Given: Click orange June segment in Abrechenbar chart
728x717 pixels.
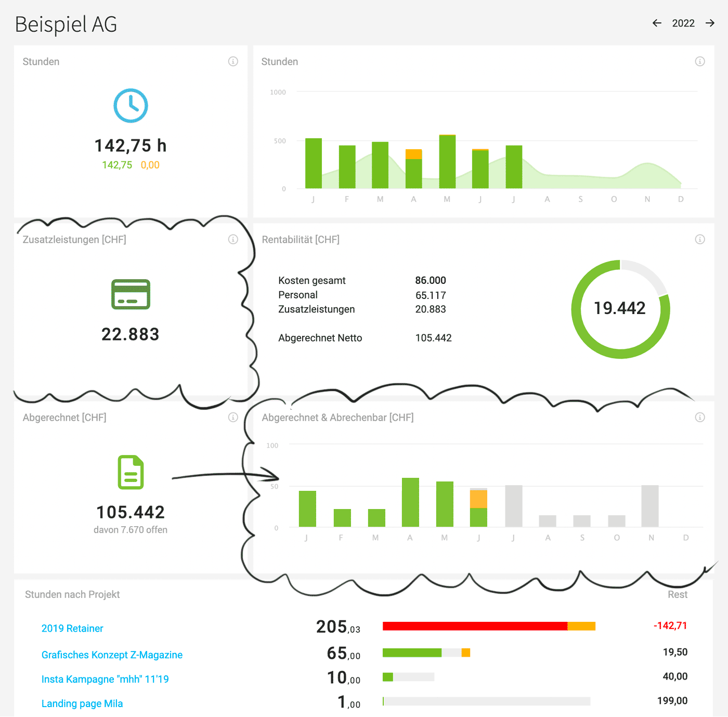Looking at the screenshot, I should tap(478, 499).
